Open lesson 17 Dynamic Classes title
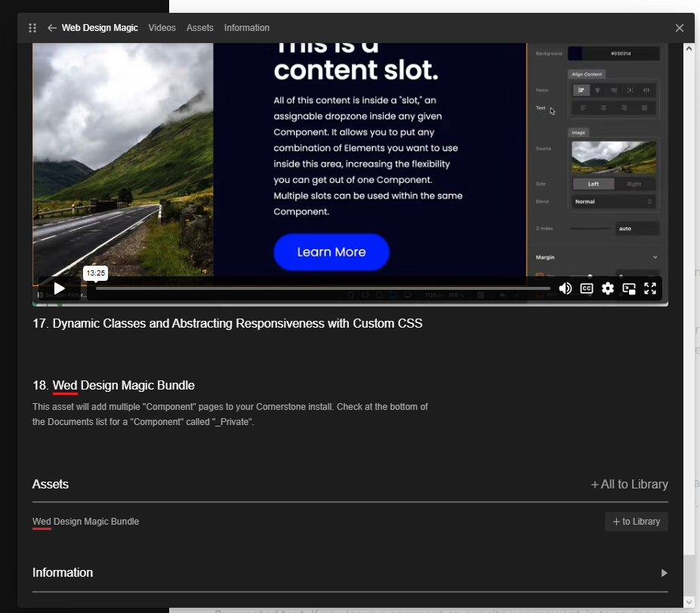 pos(227,324)
